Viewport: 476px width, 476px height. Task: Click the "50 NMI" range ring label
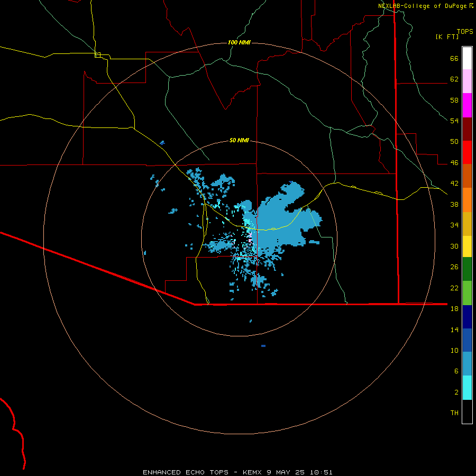[x=239, y=140]
